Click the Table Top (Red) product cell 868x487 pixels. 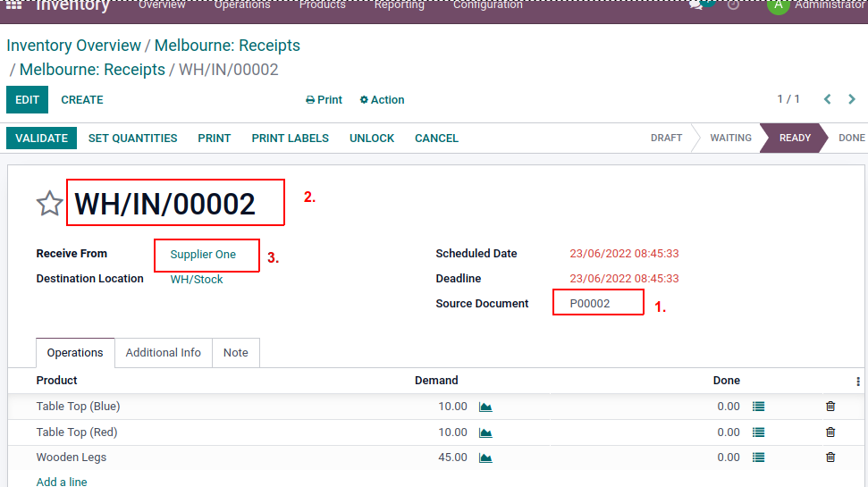77,432
